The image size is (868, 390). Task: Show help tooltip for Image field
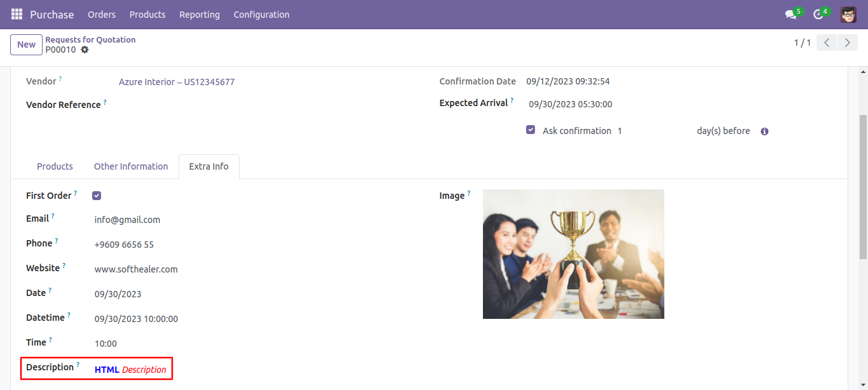point(468,193)
